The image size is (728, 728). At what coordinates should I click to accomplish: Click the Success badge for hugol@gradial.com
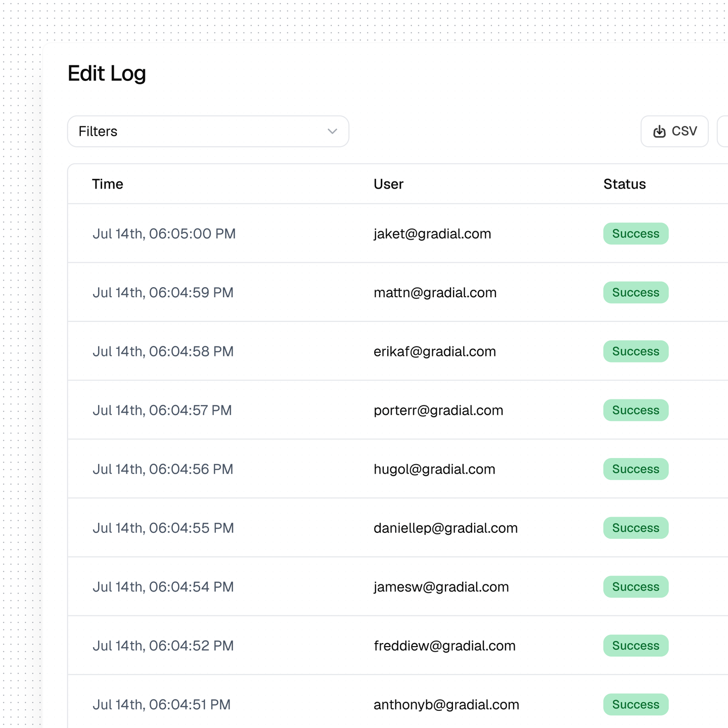636,469
